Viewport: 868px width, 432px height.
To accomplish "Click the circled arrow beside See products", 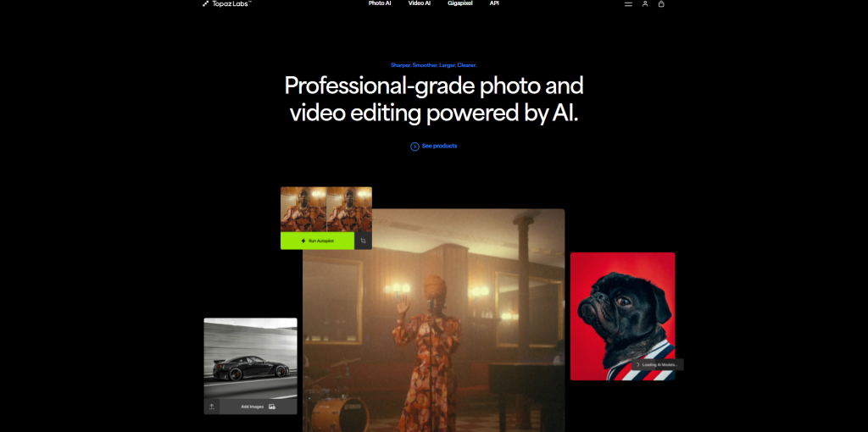I will point(415,147).
